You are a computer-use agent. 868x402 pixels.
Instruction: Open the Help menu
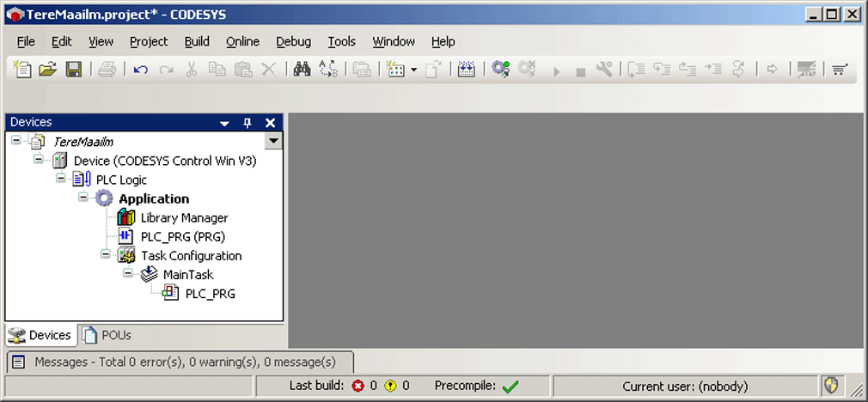443,41
